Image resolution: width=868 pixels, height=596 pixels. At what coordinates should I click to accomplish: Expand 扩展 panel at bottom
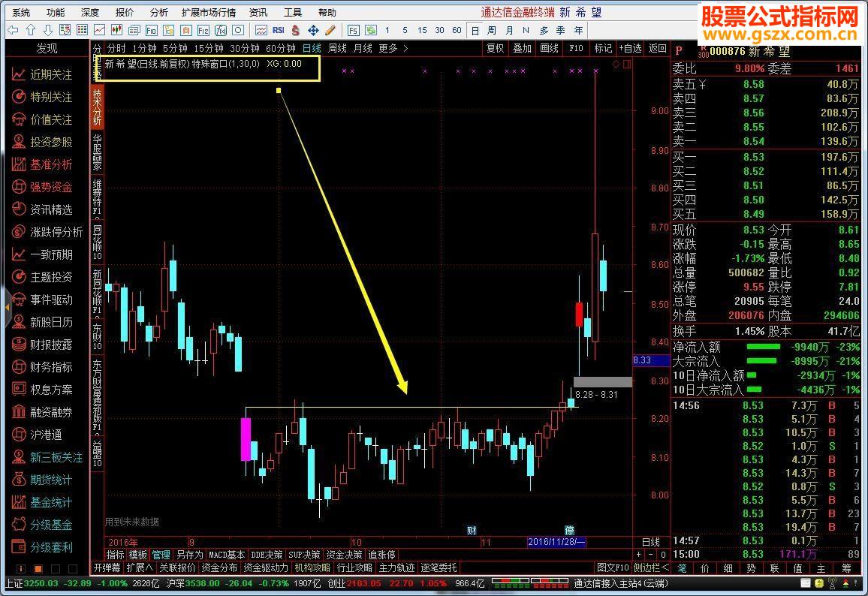[x=140, y=567]
